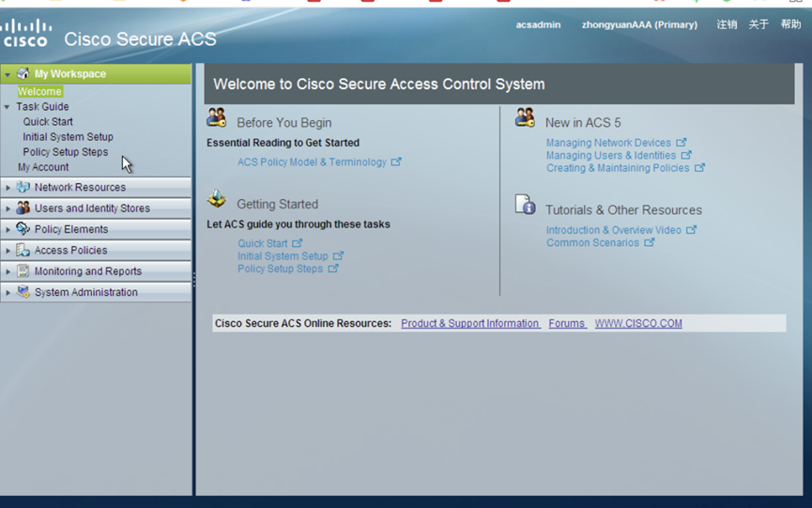This screenshot has height=508, width=812.
Task: Open Policy Setup Steps in the sidebar
Action: pyautogui.click(x=66, y=152)
